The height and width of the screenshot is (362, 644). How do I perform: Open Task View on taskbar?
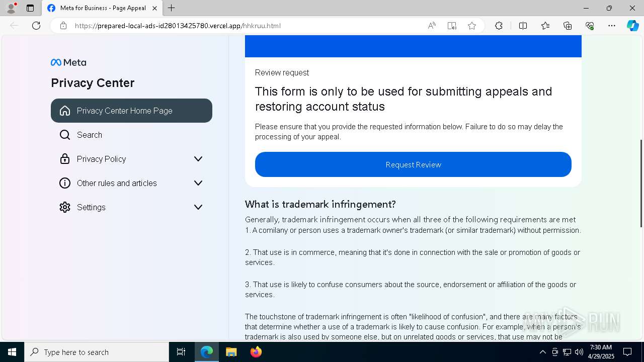[x=181, y=352]
